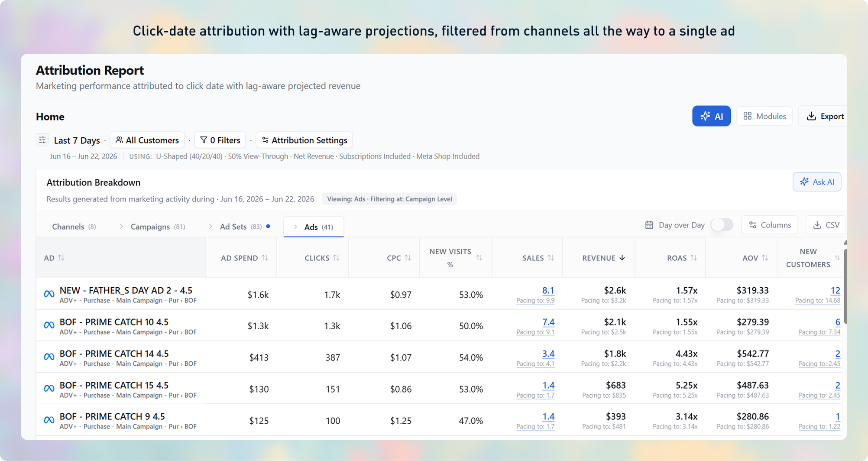This screenshot has width=868, height=461.
Task: Click Pacing to: 14.68 link
Action: coord(818,301)
